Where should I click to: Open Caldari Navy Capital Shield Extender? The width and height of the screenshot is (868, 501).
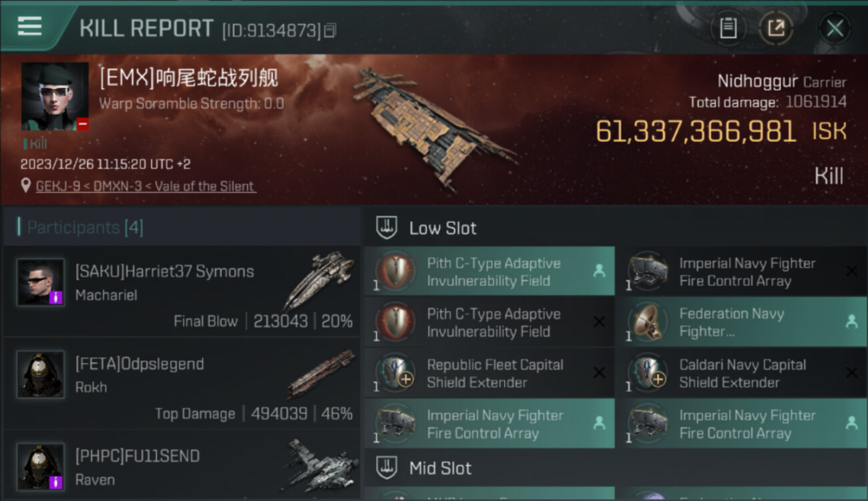pos(741,373)
